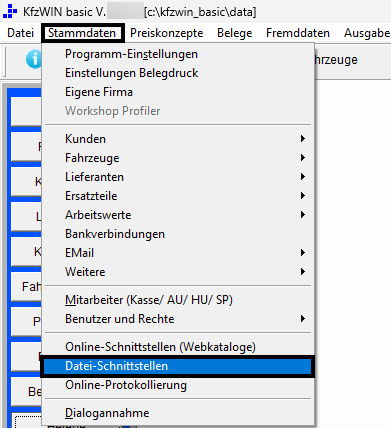Open the Datei menu
Viewport: 391px width, 428px height.
pyautogui.click(x=21, y=33)
